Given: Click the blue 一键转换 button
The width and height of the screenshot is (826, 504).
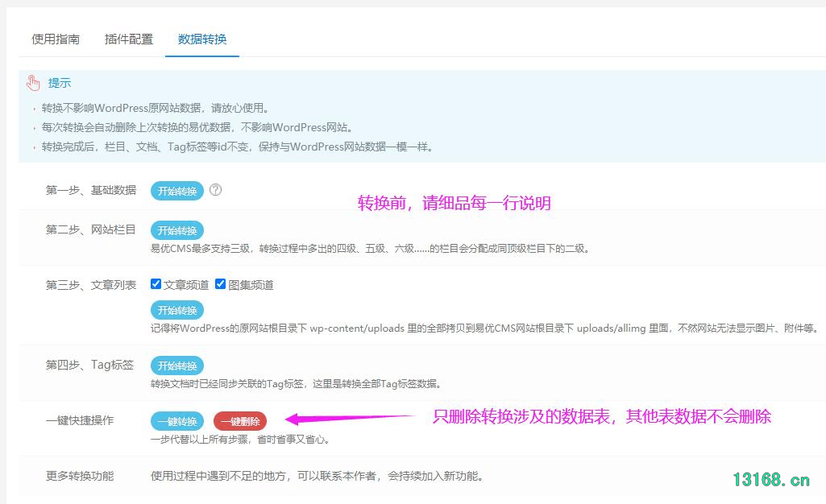Looking at the screenshot, I should click(177, 421).
